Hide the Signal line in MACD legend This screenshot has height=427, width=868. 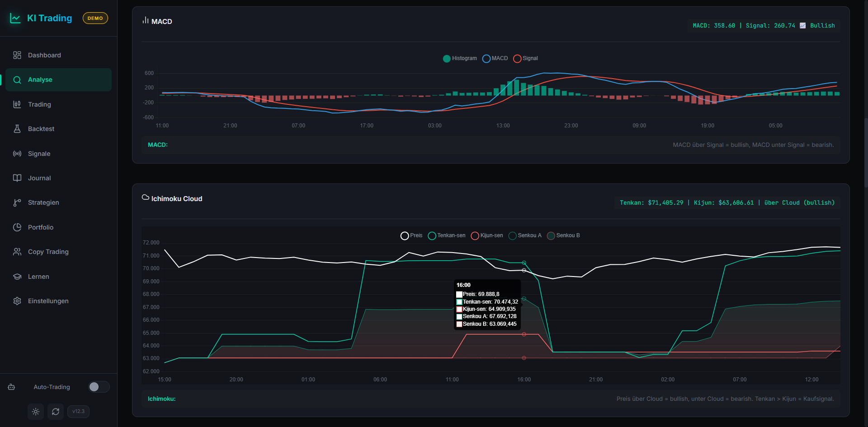click(526, 58)
